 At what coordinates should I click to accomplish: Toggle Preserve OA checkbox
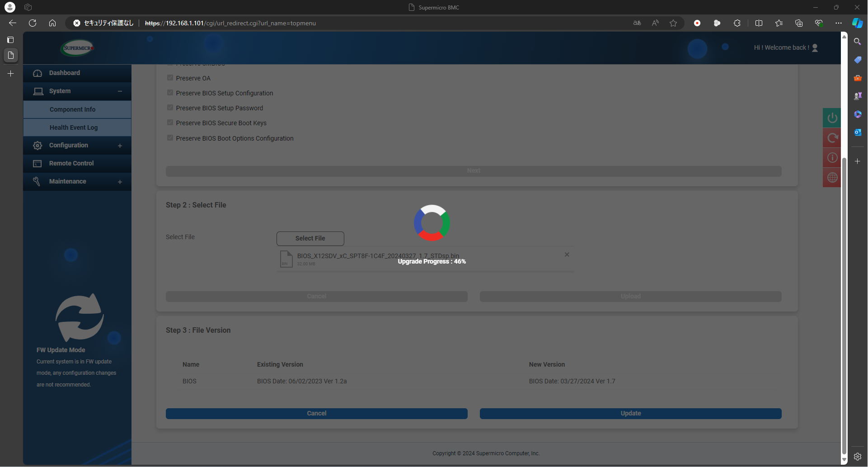tap(170, 78)
